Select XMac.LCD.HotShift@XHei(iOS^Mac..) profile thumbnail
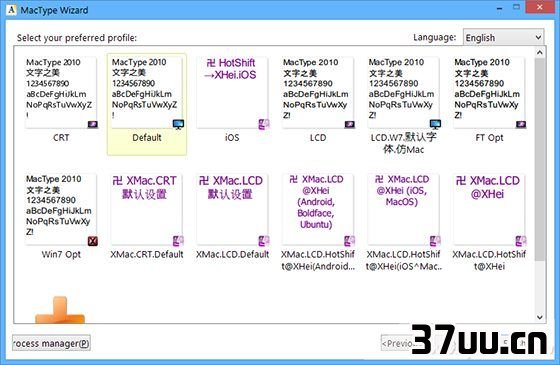The height and width of the screenshot is (365, 560). (x=404, y=209)
